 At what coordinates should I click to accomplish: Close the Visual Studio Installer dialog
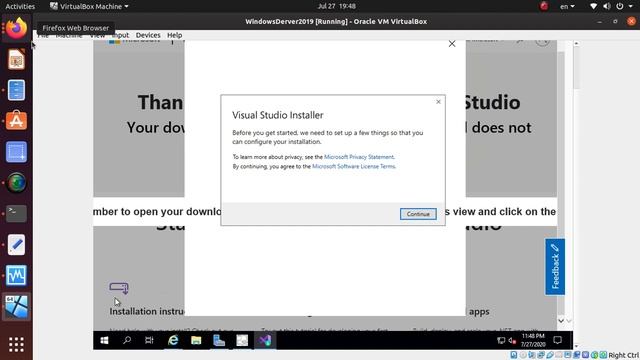coord(438,102)
